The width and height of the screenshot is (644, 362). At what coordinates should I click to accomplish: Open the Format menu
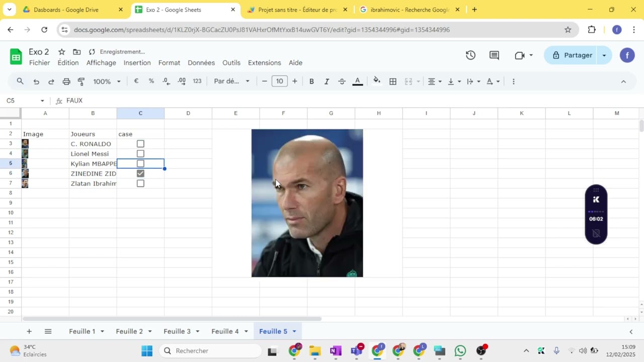pyautogui.click(x=169, y=63)
